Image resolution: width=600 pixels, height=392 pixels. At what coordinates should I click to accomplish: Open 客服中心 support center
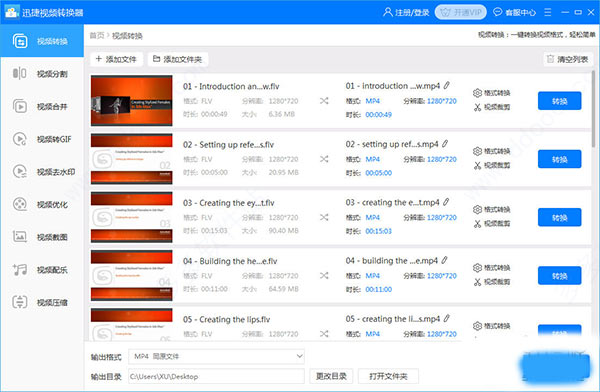coord(514,12)
